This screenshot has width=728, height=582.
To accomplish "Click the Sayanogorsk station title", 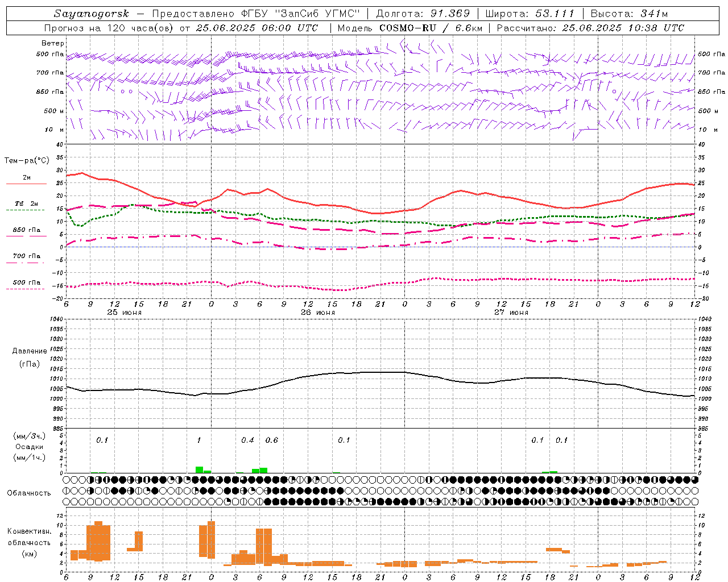I will coord(92,14).
